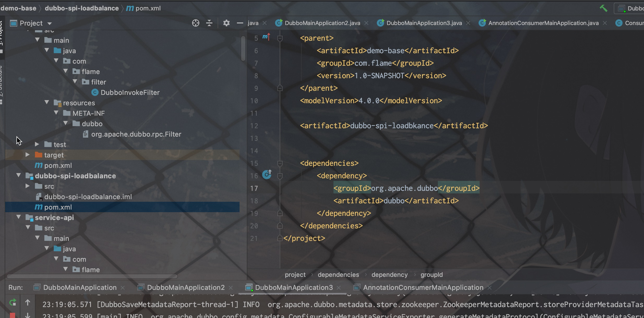Open Project panel settings gear
This screenshot has height=318, width=644.
226,23
